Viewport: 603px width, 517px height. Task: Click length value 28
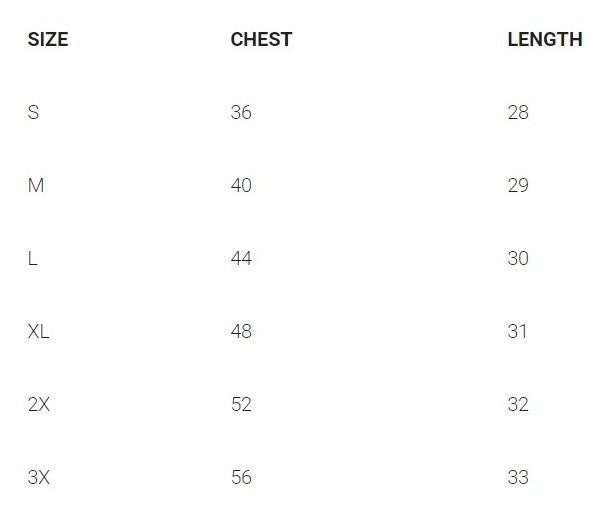pyautogui.click(x=518, y=113)
